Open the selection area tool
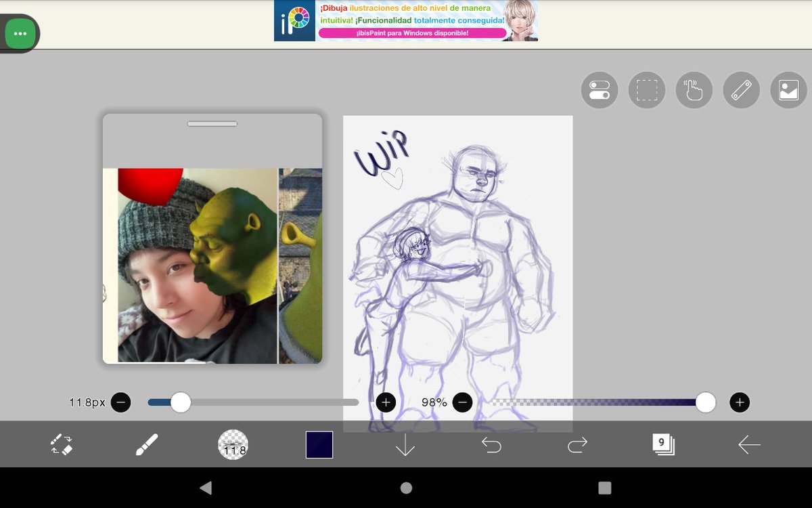Screen dimensions: 812x508 tap(647, 90)
